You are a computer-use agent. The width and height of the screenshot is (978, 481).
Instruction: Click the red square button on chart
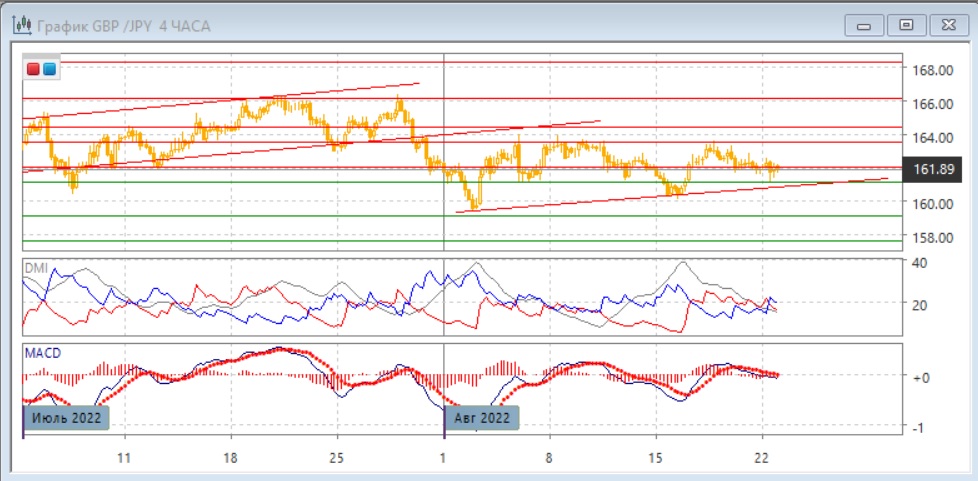click(x=33, y=69)
